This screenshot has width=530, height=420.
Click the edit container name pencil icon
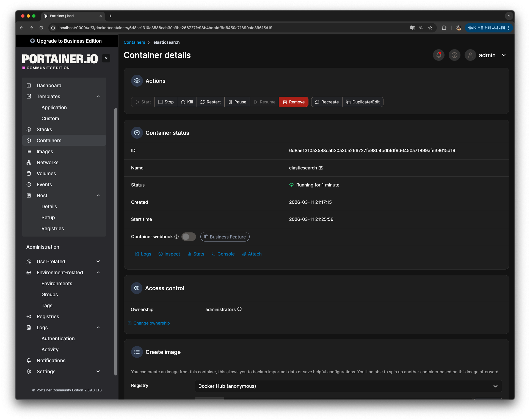(321, 168)
